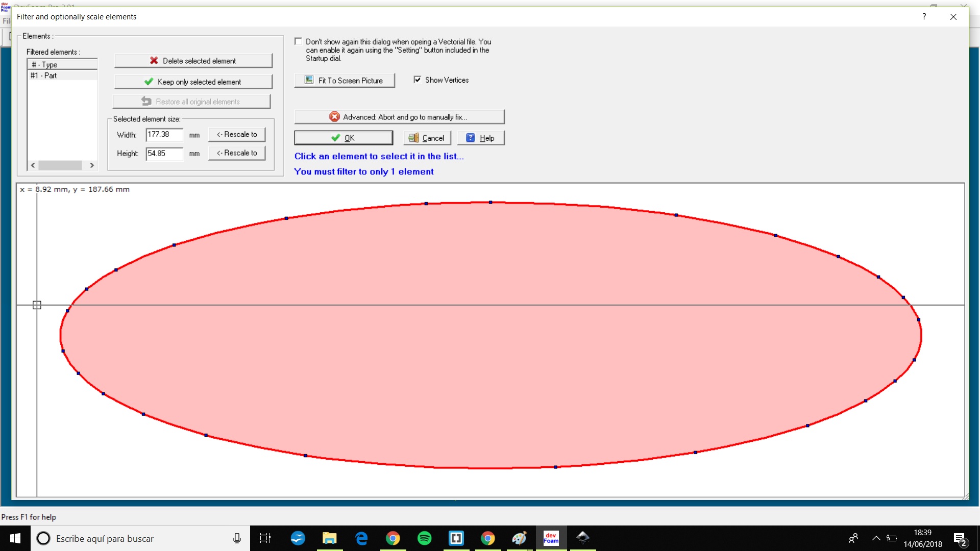This screenshot has width=980, height=551.
Task: Open the File Explorer taskbar icon
Action: 329,538
